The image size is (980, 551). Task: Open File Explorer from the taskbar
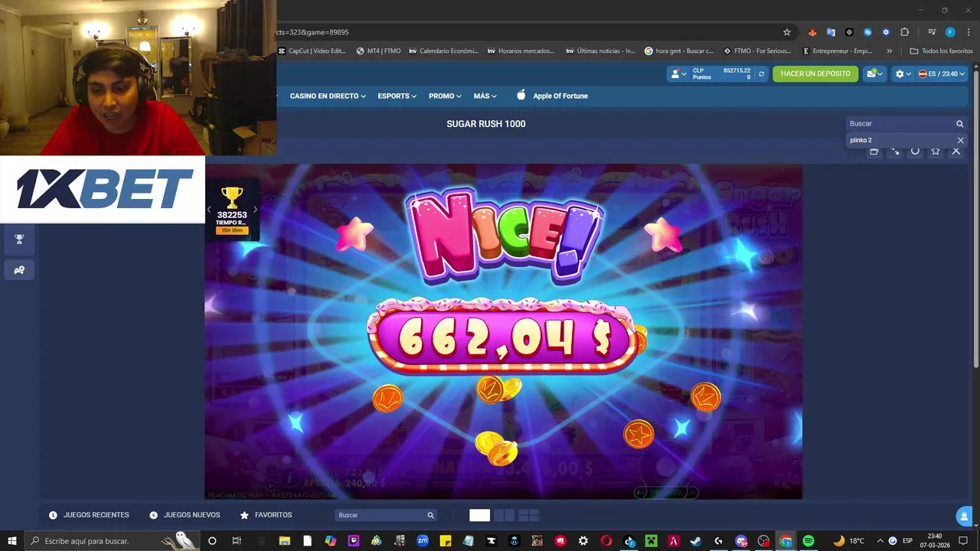pos(284,541)
